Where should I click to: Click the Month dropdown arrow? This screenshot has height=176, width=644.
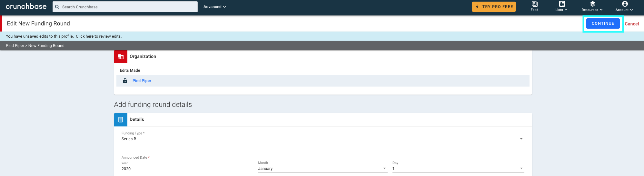click(x=384, y=168)
